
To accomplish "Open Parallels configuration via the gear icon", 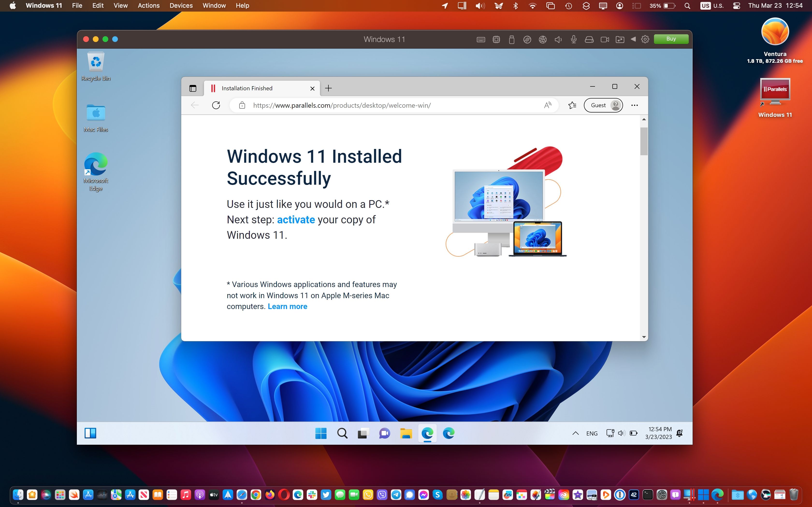I will click(645, 39).
